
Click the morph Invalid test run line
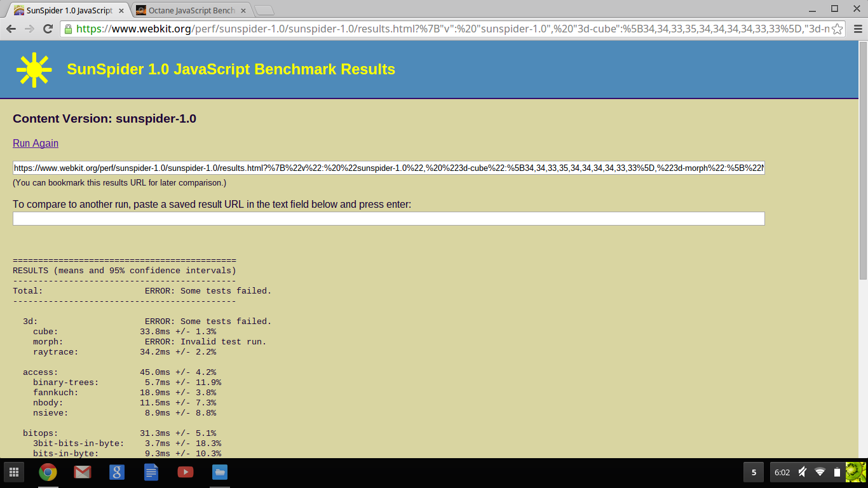[x=150, y=342]
